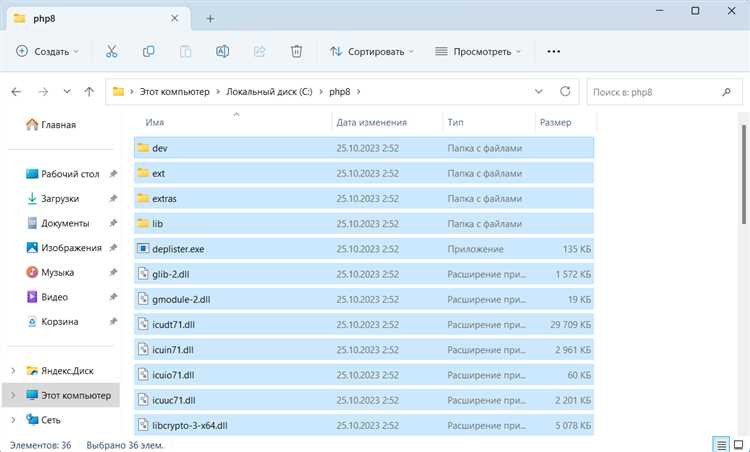Click the Cut scissors icon
750x452 pixels.
111,51
